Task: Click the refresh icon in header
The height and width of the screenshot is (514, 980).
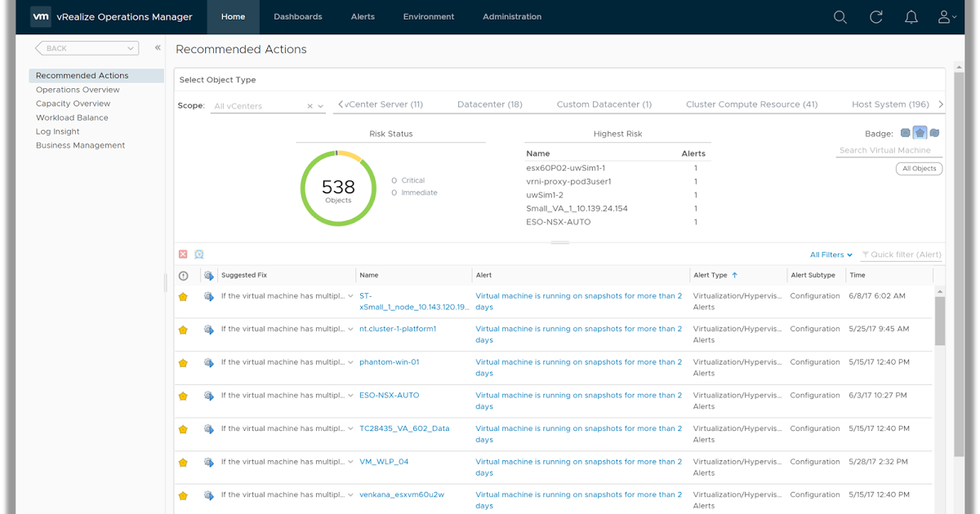Action: point(875,17)
